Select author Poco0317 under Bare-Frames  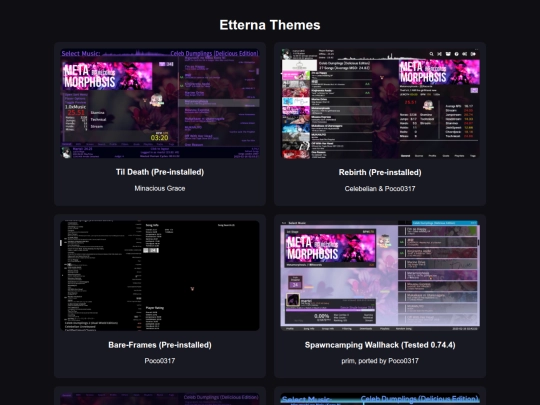[x=160, y=361]
